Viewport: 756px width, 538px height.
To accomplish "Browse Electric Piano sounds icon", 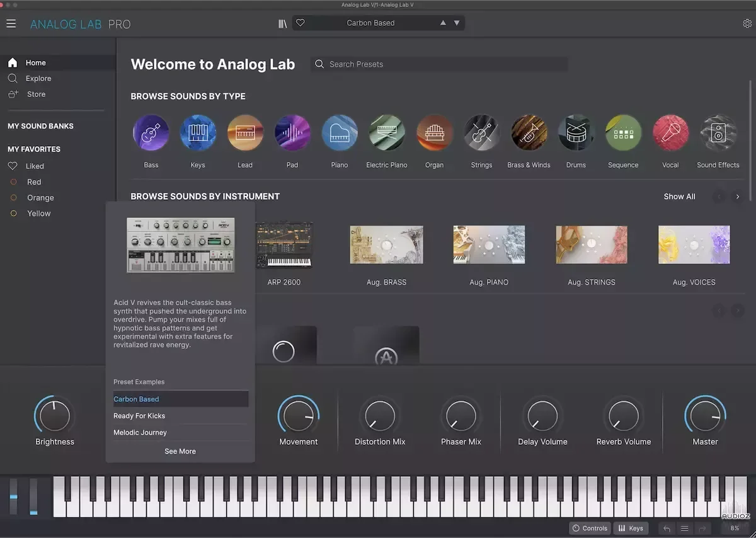I will (387, 133).
